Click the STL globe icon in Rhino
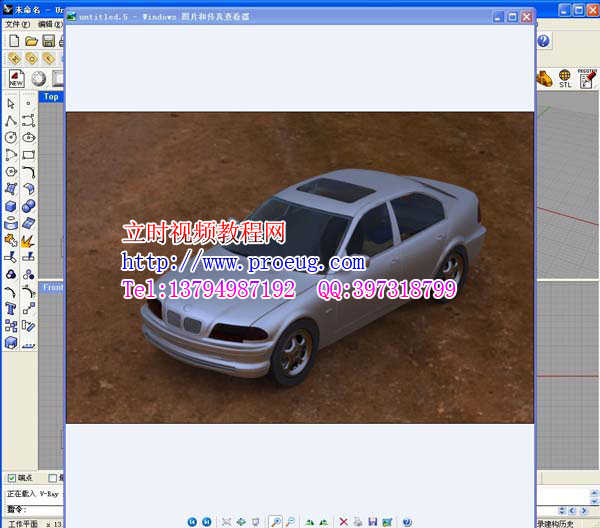 click(565, 78)
